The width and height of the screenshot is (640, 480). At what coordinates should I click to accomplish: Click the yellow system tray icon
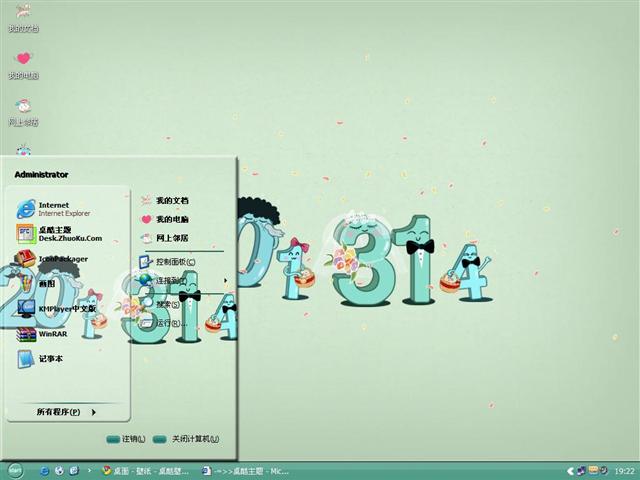(593, 470)
